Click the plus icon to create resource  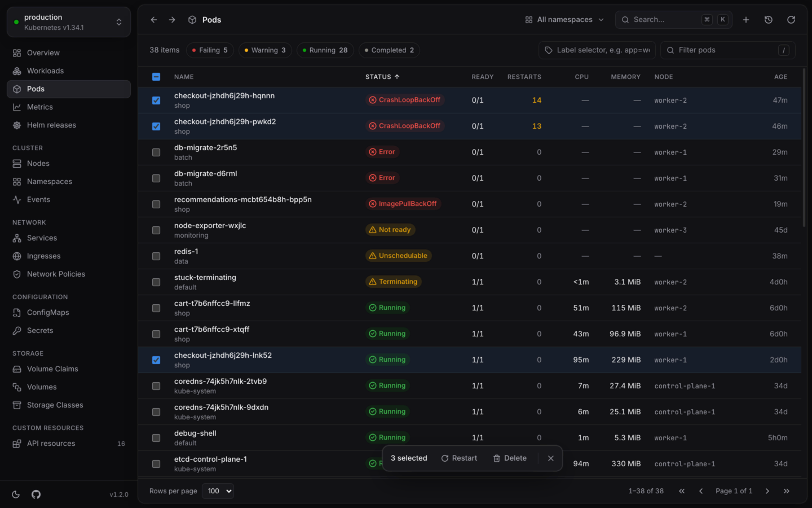point(746,20)
